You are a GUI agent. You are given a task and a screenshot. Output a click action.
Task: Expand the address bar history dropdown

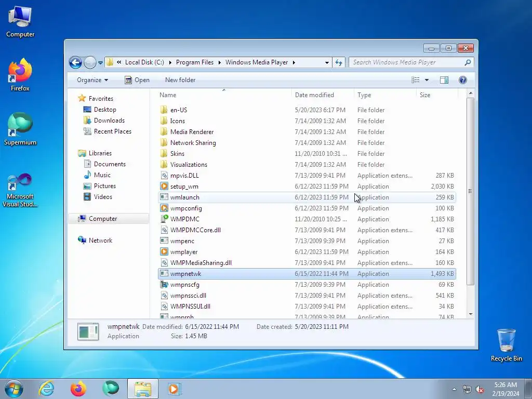click(x=327, y=62)
